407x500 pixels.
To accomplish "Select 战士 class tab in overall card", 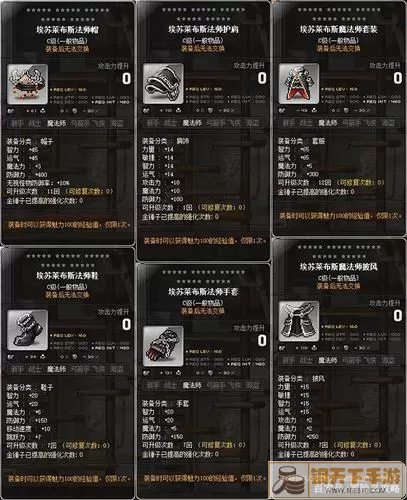I will (306, 123).
